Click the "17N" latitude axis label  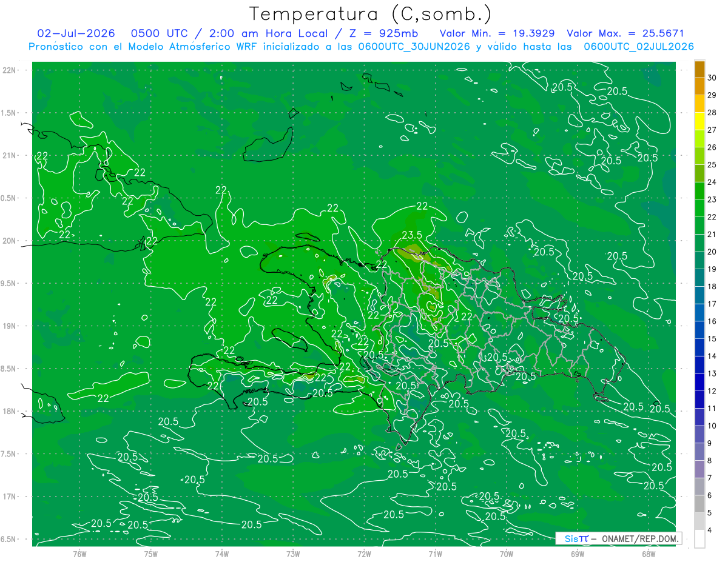(x=9, y=497)
